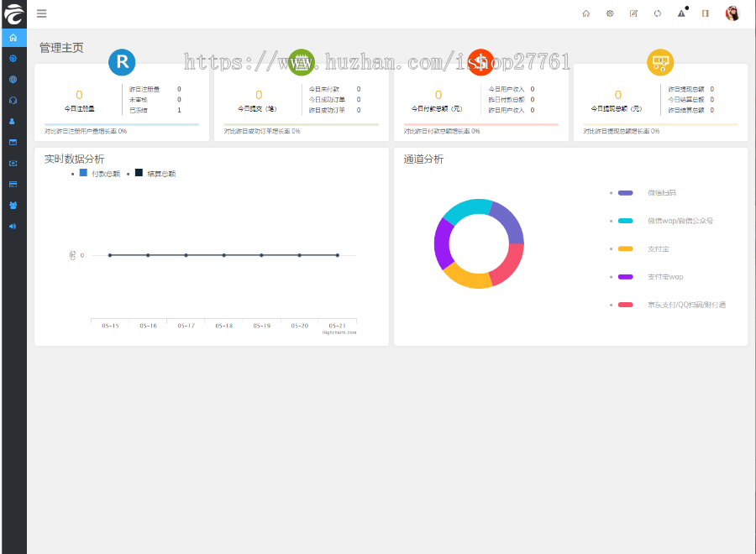The width and height of the screenshot is (756, 554).
Task: Open the warning alerts icon in the top bar
Action: pos(682,13)
